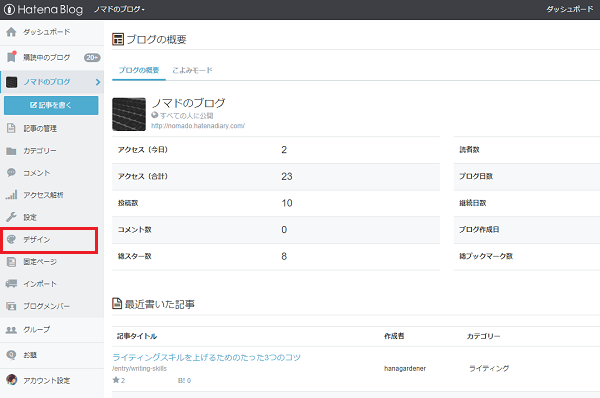Click the アクセス（今日）value 2
The height and width of the screenshot is (398, 600).
coord(284,150)
